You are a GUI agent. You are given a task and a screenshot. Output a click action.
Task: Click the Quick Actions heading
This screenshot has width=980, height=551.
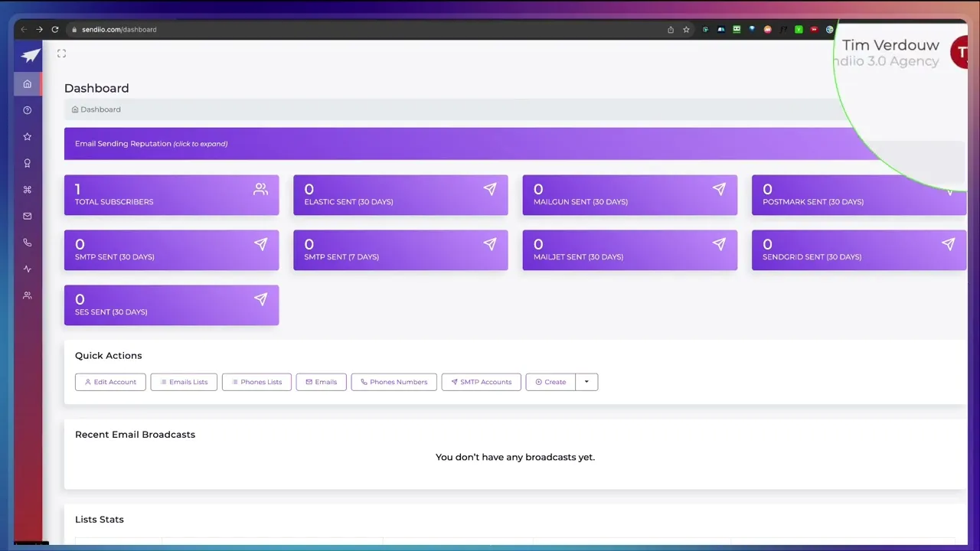pos(108,356)
